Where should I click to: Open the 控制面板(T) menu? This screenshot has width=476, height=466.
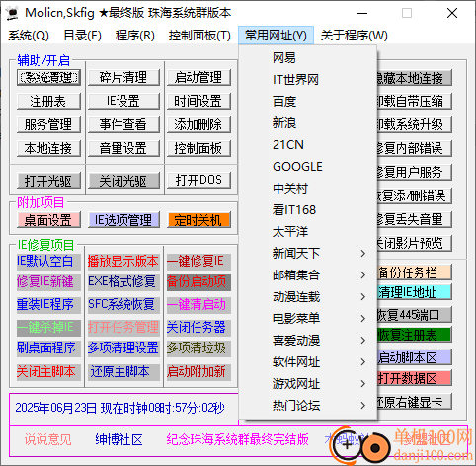click(x=199, y=36)
